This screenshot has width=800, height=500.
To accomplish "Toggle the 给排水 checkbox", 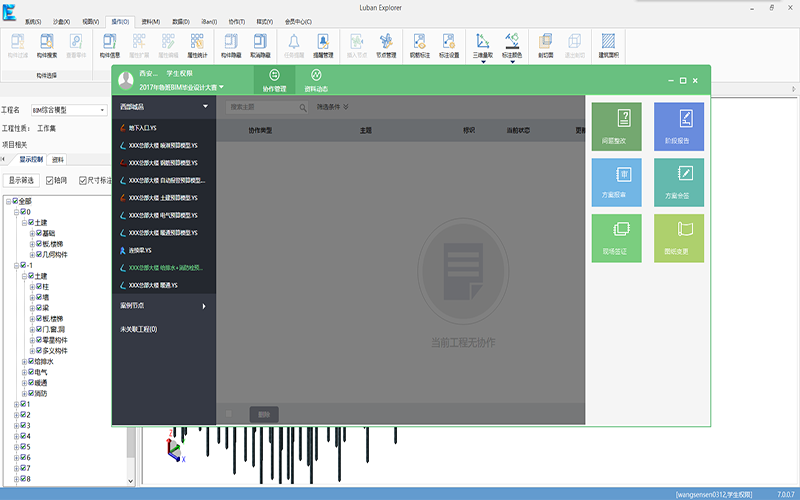I will [x=31, y=361].
